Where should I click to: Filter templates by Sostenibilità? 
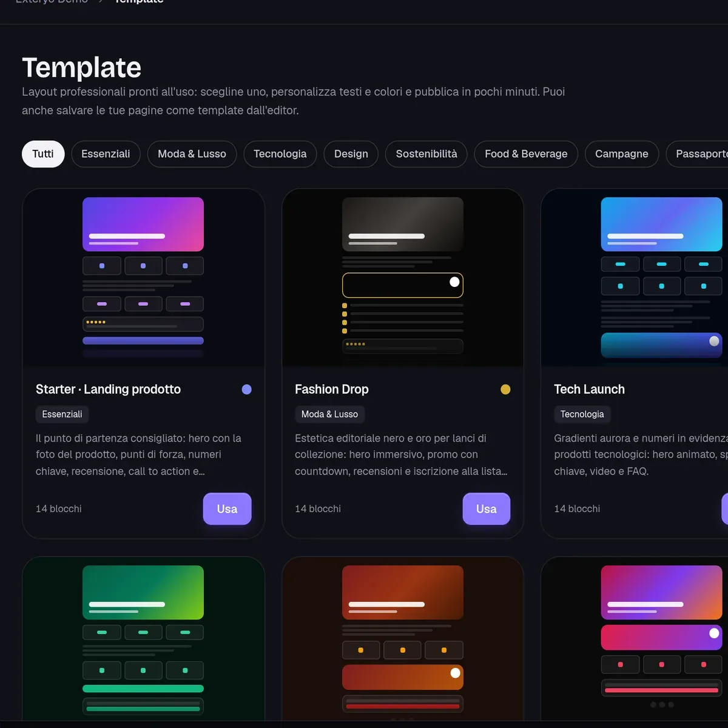point(426,154)
